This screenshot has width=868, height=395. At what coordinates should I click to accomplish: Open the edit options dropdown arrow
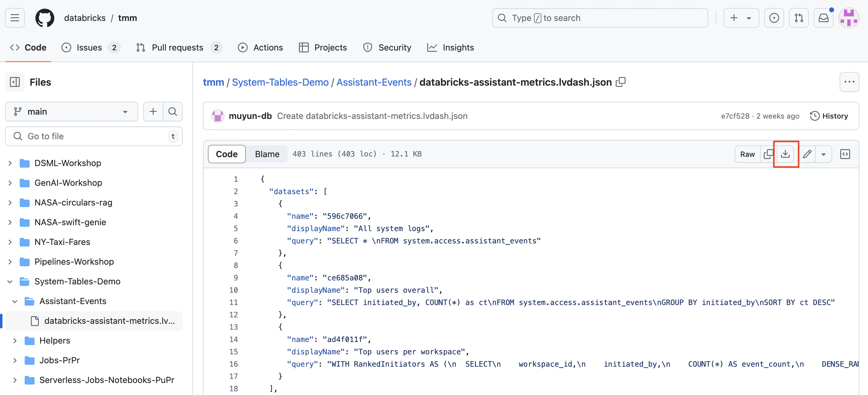(x=824, y=154)
